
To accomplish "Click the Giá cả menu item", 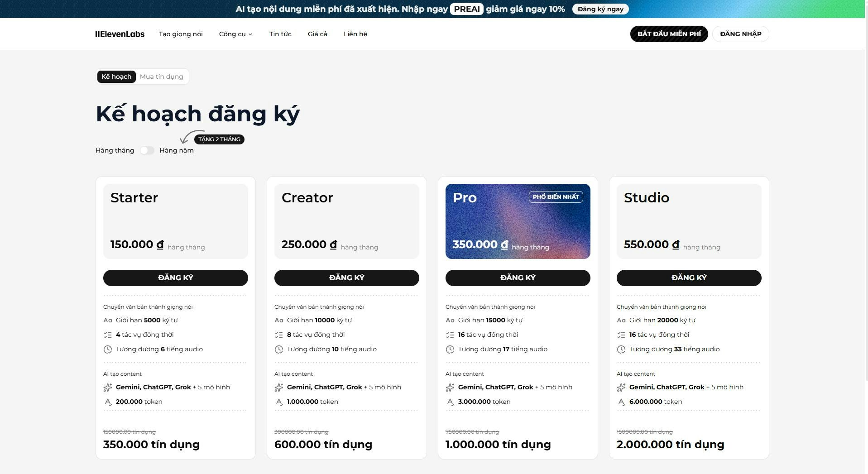I will (317, 34).
